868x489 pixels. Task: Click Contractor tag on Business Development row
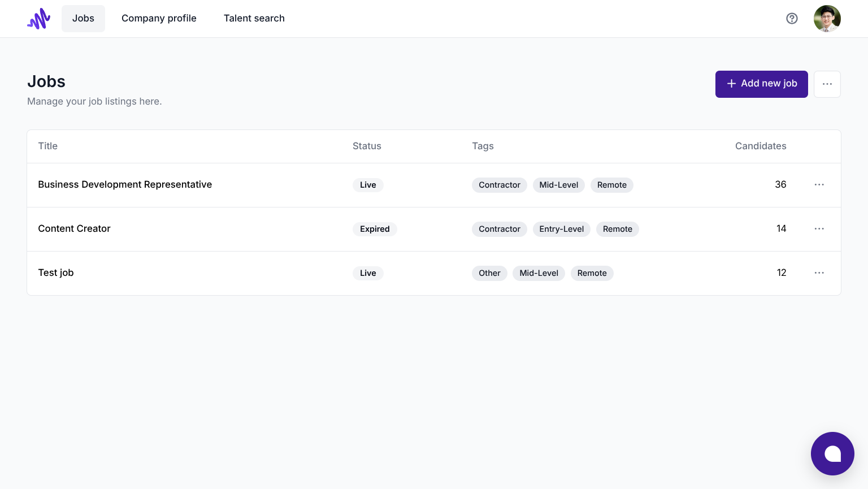point(500,185)
